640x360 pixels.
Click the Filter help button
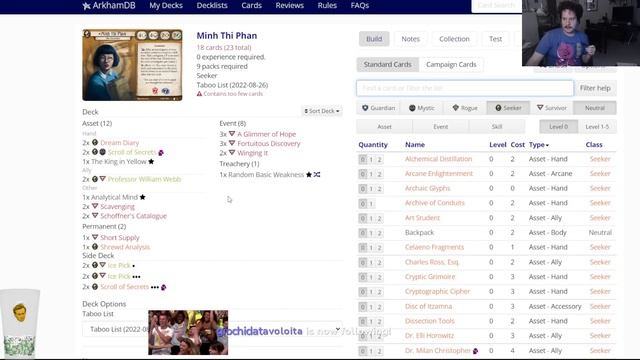click(x=595, y=88)
